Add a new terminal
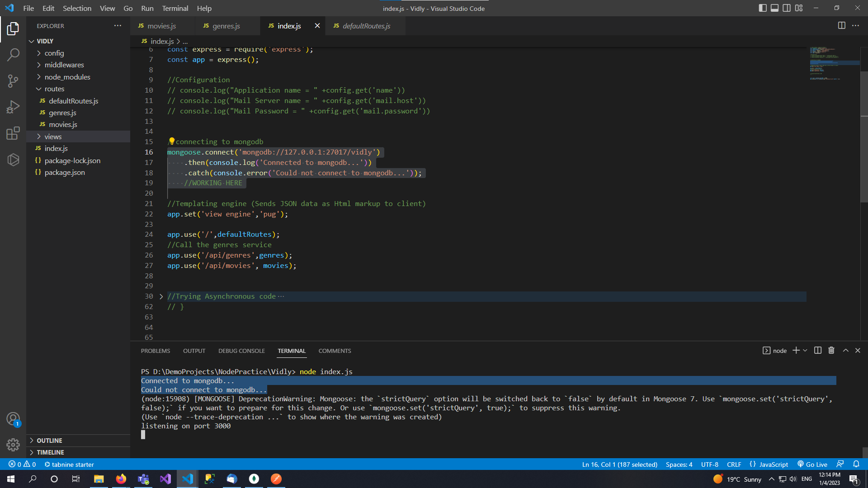 [796, 351]
